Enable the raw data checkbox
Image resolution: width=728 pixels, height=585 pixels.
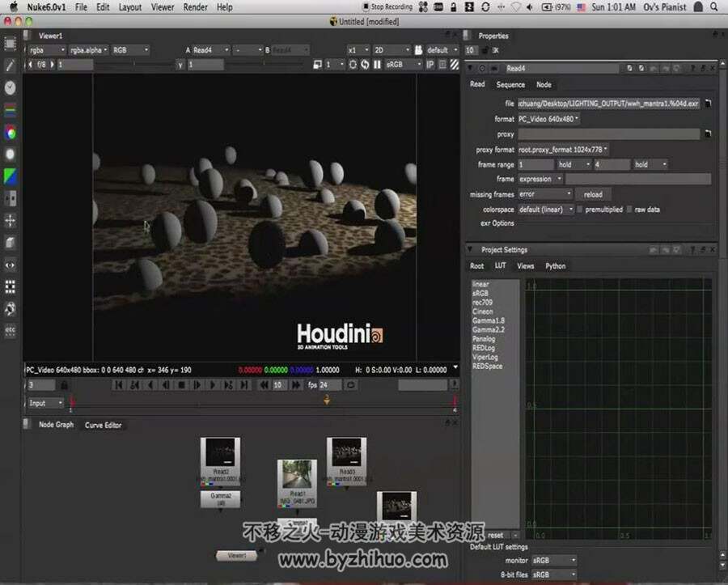tap(629, 210)
